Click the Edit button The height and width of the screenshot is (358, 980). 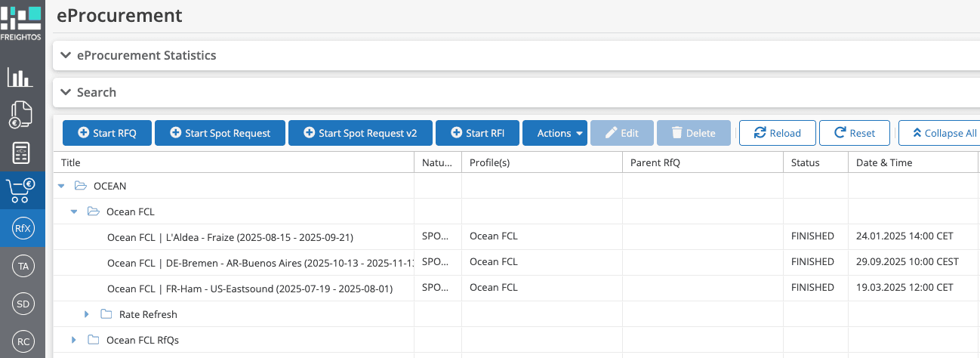[x=621, y=133]
